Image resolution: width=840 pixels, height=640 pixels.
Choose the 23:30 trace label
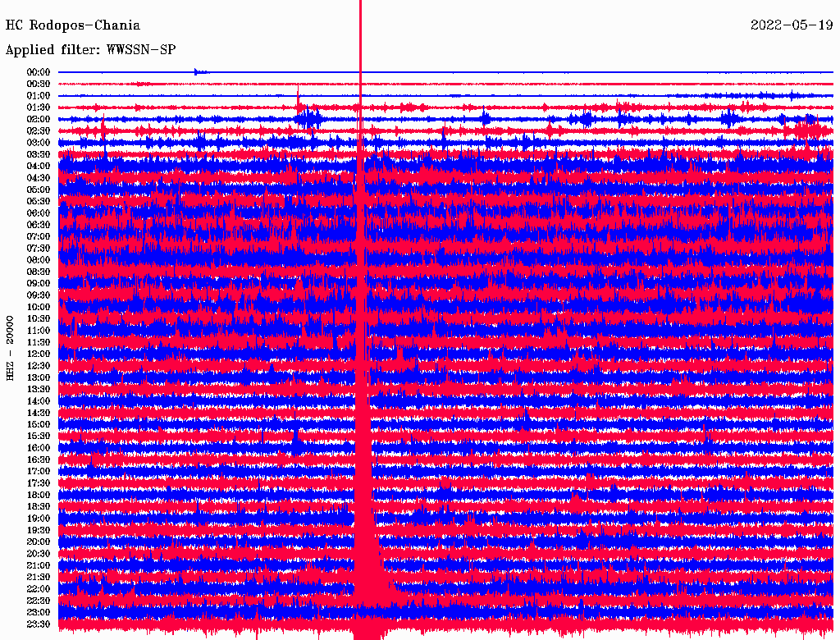39,624
